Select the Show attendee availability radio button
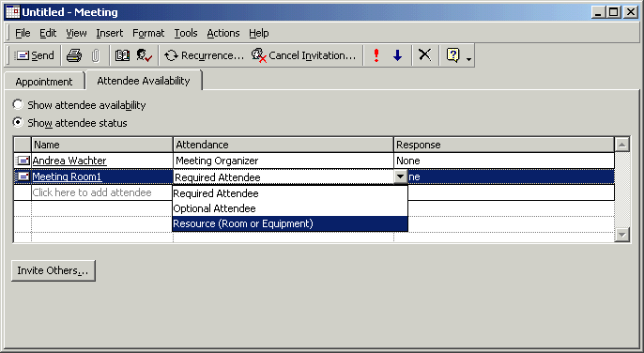 (18, 104)
